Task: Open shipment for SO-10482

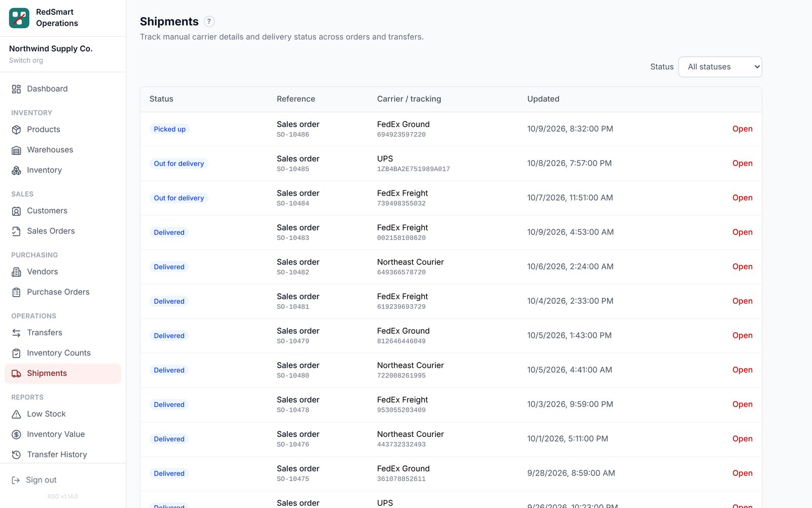Action: pos(742,267)
